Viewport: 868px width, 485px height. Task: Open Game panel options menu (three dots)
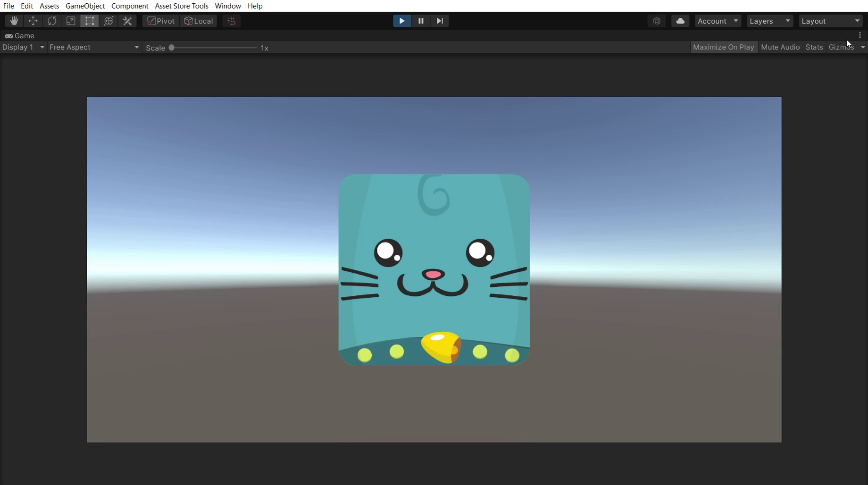(860, 35)
